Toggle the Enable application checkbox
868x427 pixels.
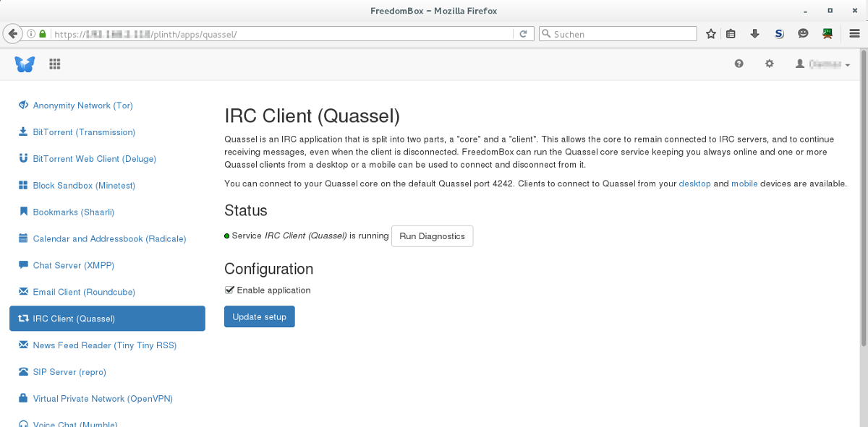coord(229,290)
